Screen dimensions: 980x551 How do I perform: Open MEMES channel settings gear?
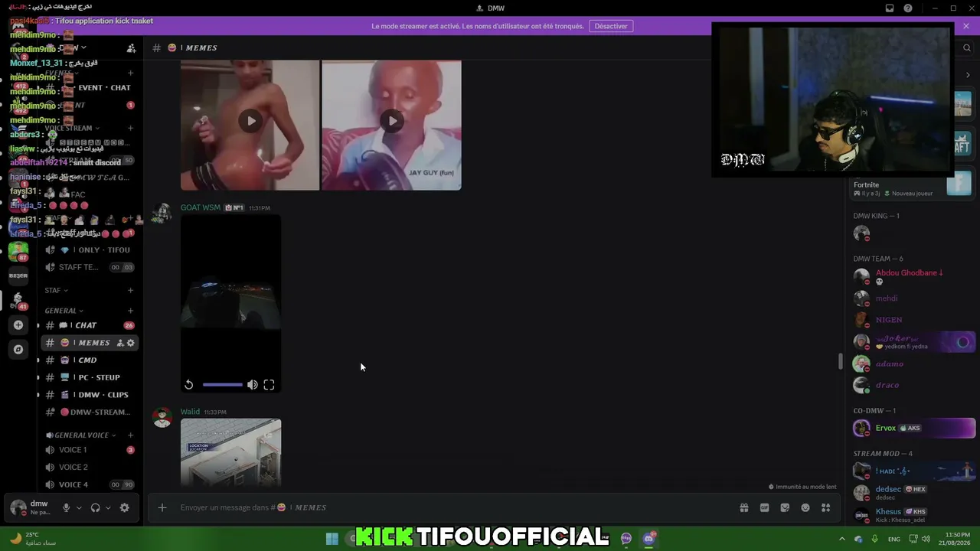pos(131,343)
